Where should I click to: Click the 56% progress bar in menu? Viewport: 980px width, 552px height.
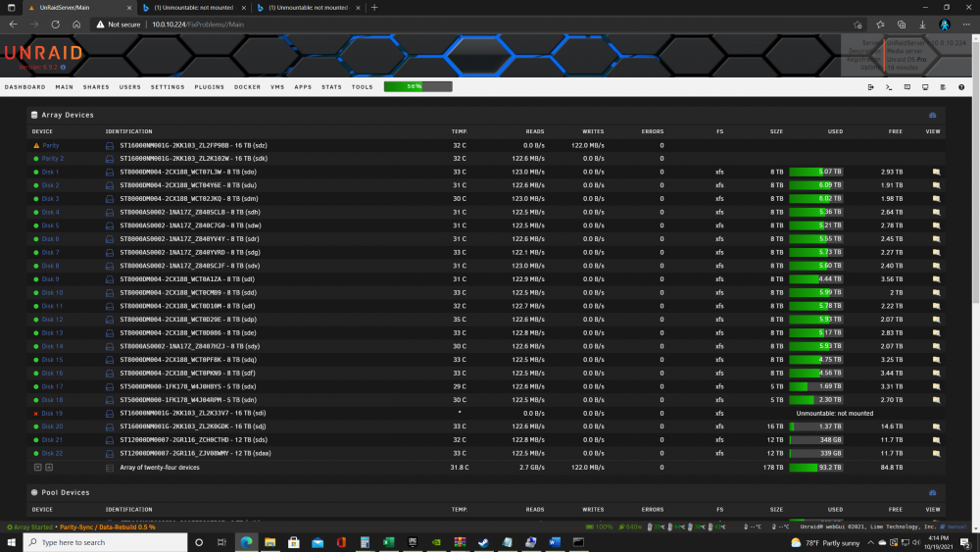pos(418,87)
